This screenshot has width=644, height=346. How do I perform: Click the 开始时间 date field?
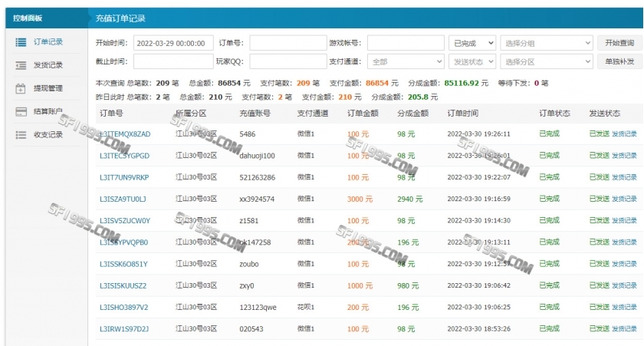pyautogui.click(x=173, y=43)
